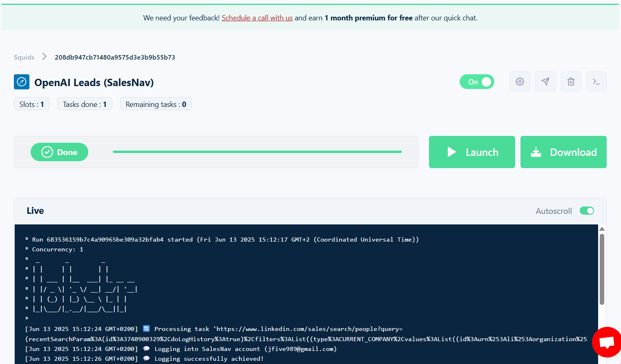
Task: Click the Done status badge
Action: tap(59, 152)
